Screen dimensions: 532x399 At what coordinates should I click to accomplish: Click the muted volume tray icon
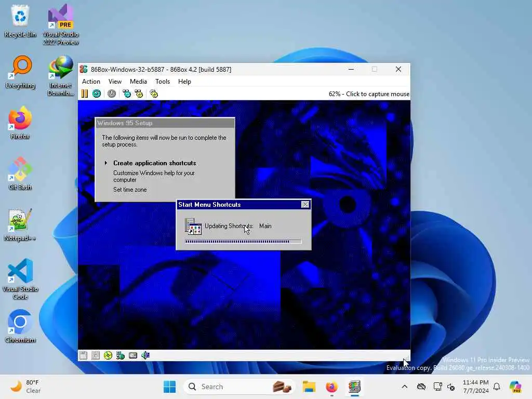(x=451, y=387)
